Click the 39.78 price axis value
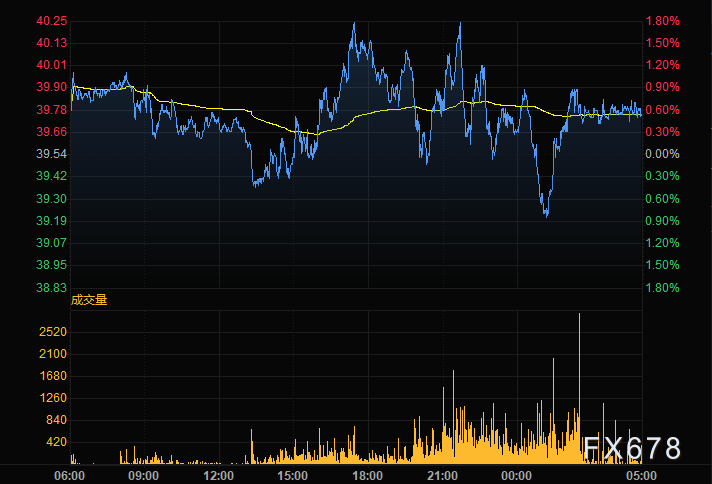 click(x=51, y=110)
